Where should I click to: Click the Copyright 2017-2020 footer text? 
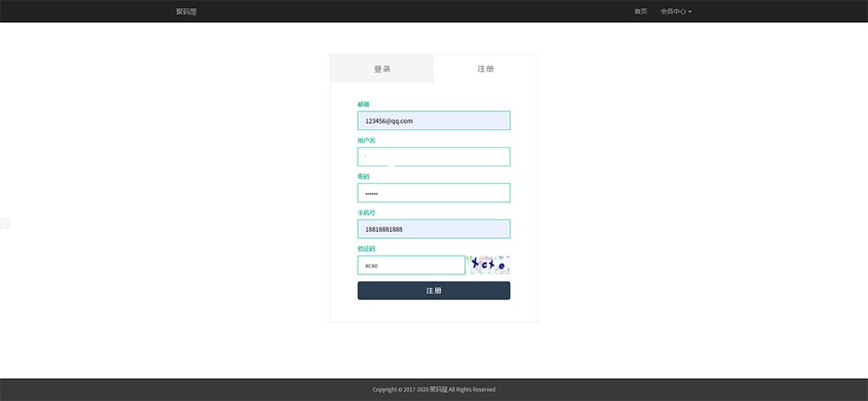[x=434, y=389]
